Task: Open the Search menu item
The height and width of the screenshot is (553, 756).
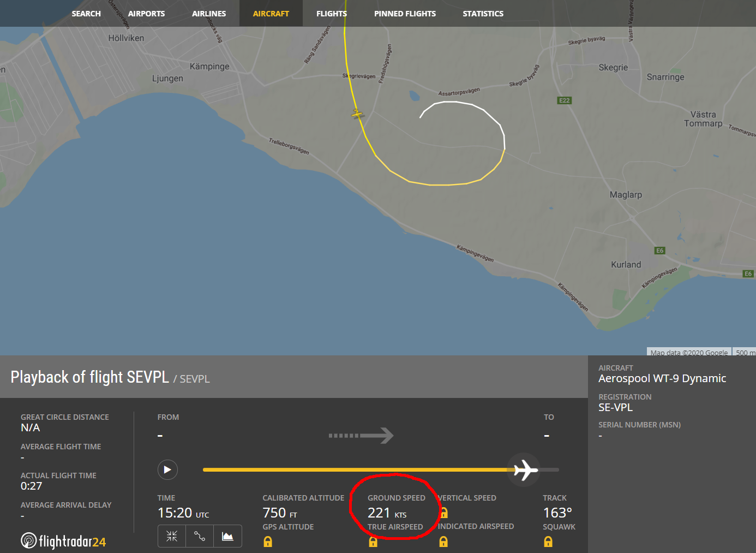Action: [x=86, y=14]
